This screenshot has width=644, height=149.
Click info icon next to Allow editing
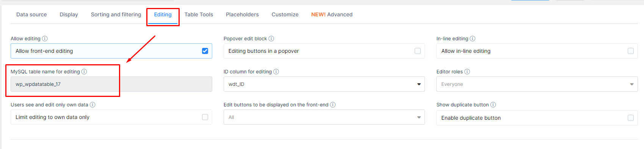45,38
